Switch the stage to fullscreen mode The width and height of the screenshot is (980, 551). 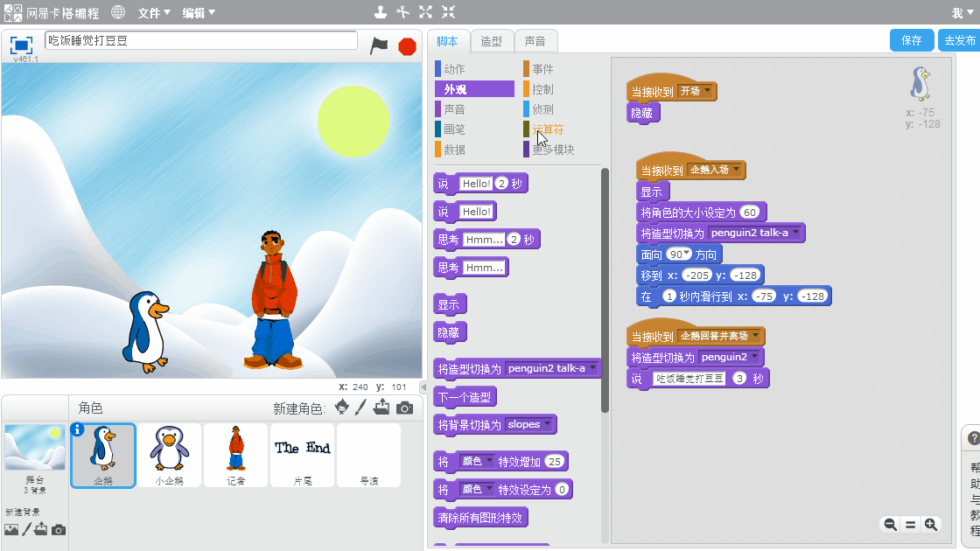tap(21, 45)
